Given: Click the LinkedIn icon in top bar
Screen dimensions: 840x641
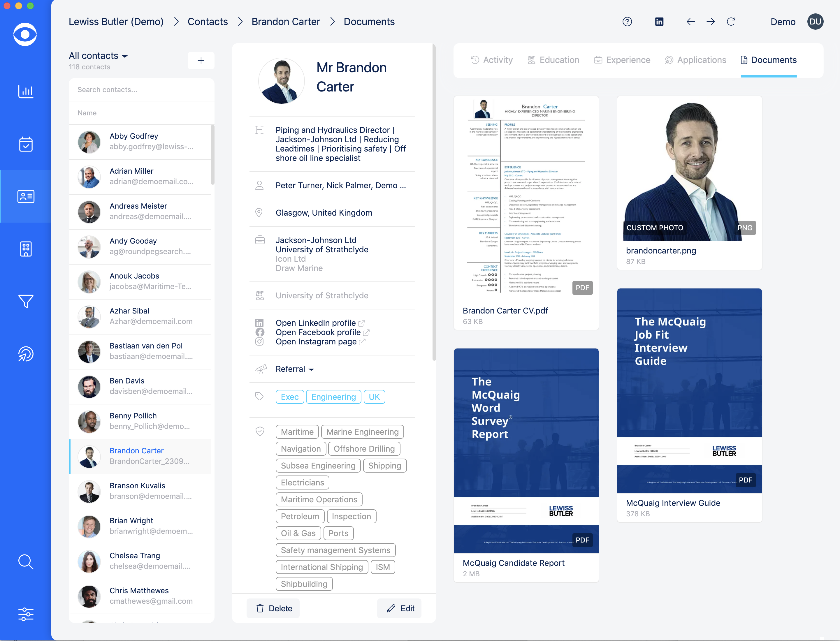Looking at the screenshot, I should tap(659, 22).
